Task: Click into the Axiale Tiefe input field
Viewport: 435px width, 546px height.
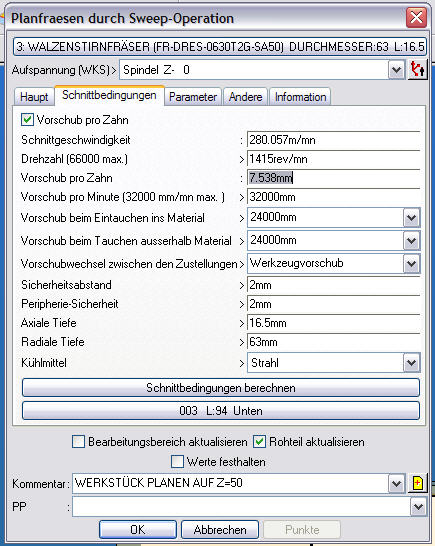Action: [333, 323]
